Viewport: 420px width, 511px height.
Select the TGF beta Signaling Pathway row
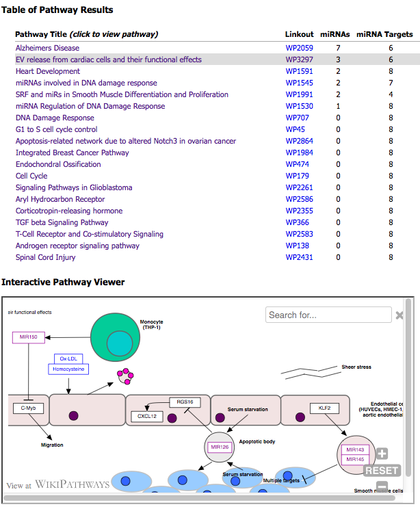point(62,222)
